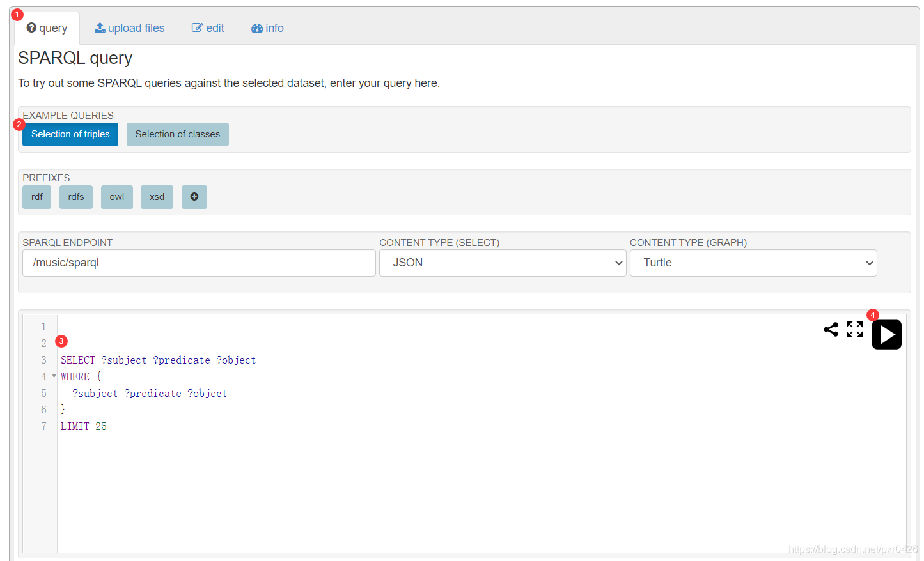Open the Content Type (Select) JSON dropdown

pos(503,263)
